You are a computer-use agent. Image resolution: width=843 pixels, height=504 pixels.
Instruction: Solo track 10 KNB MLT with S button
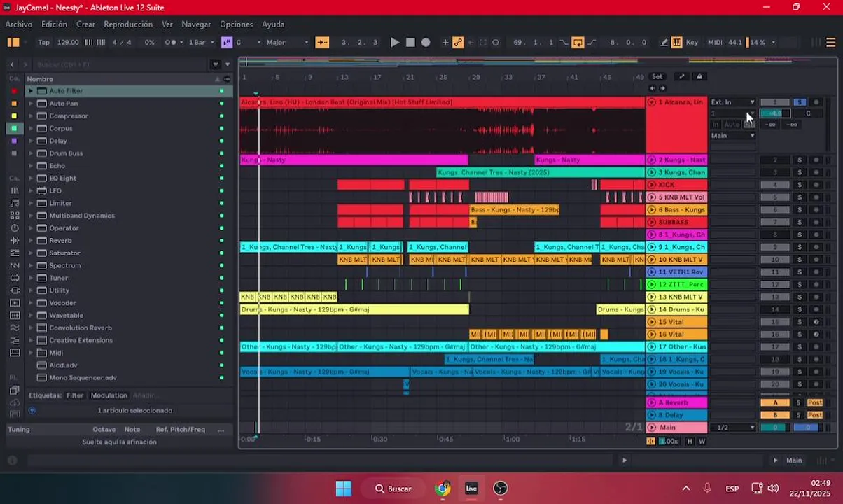coord(799,260)
